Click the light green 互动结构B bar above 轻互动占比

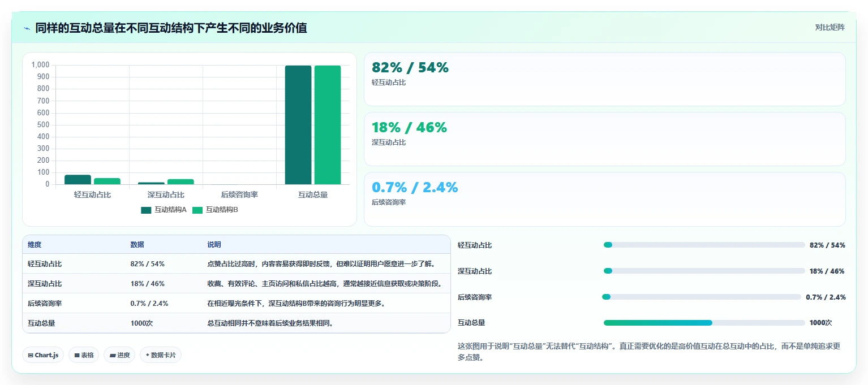click(x=107, y=181)
